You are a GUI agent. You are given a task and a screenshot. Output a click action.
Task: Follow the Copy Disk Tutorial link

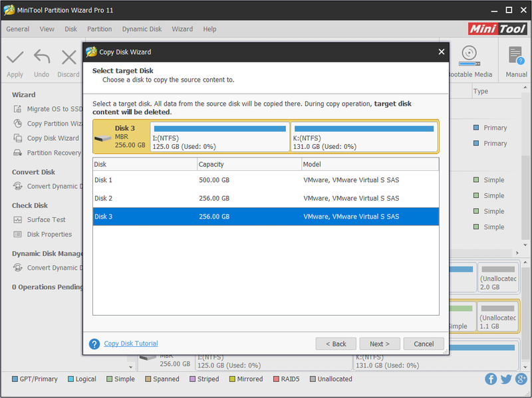(131, 344)
